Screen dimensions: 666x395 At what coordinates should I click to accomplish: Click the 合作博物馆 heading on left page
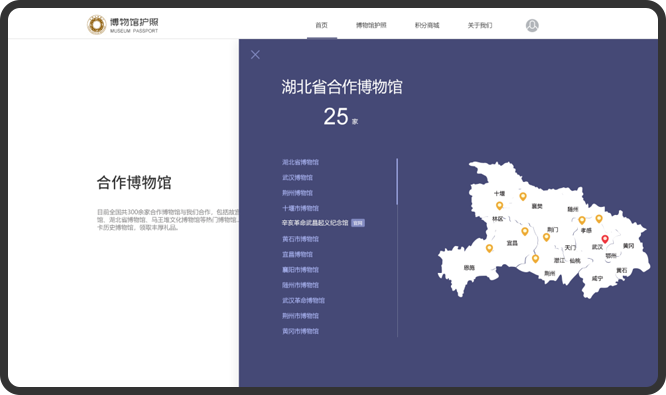[134, 183]
